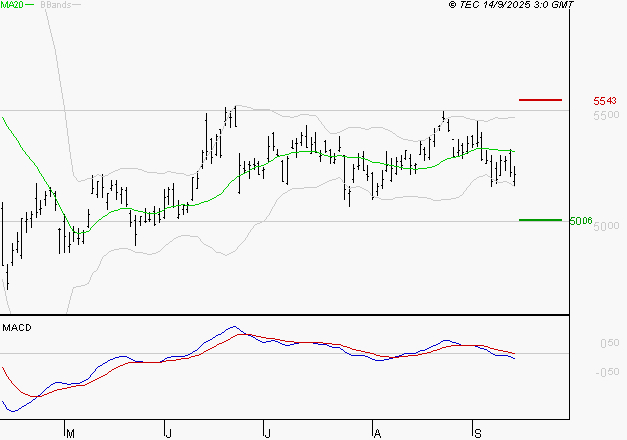Select the May 'M' time axis marker
This screenshot has height=440, width=627.
click(70, 433)
